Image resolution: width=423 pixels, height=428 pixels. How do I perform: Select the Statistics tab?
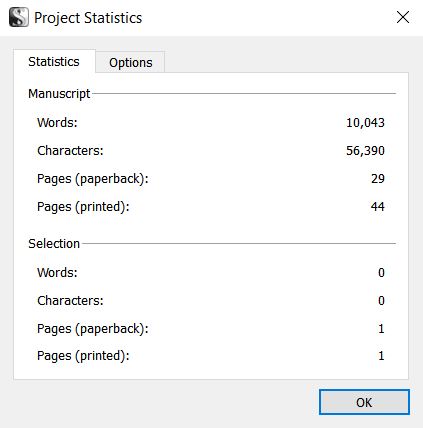click(x=54, y=62)
